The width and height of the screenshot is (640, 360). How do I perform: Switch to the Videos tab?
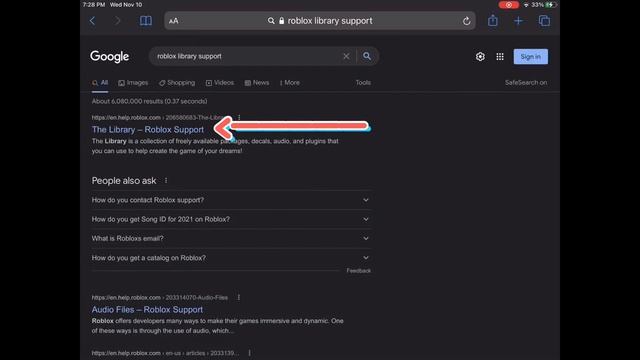pos(220,83)
